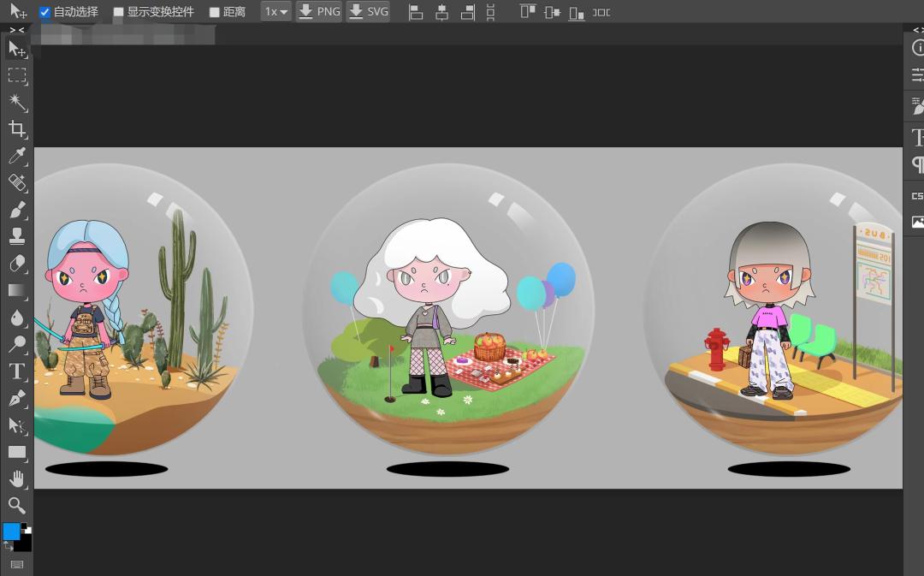Select the Zoom magnifier tool
This screenshot has height=576, width=924.
[x=17, y=505]
